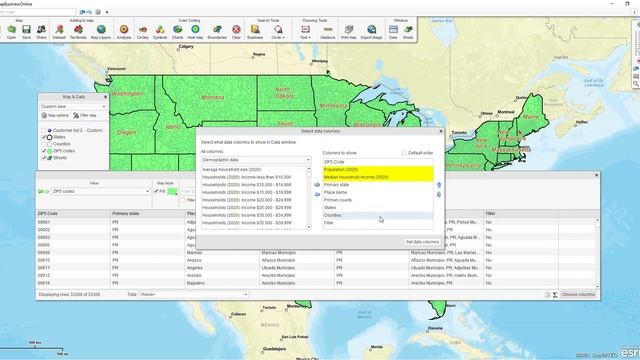Click the All columns list scrollbar down arrow
Image resolution: width=640 pixels, height=360 pixels.
tap(309, 227)
